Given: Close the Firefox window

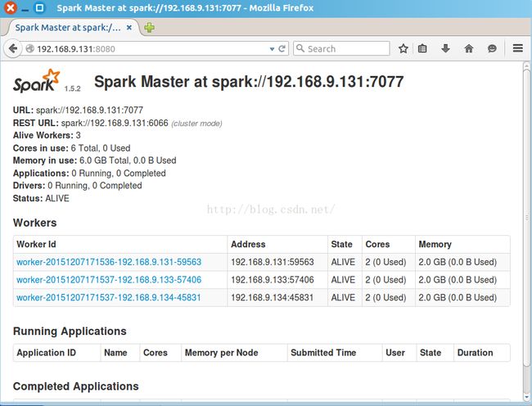Looking at the screenshot, I should point(10,7).
